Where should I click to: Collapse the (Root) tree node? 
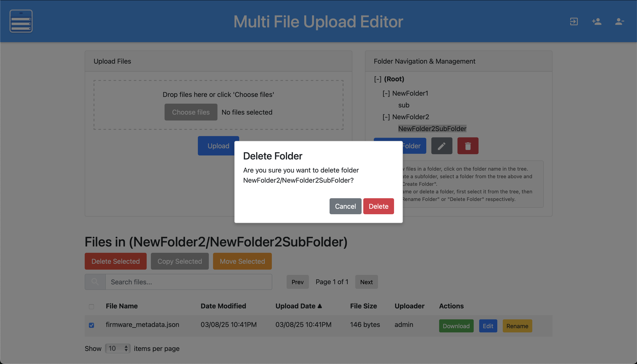click(x=377, y=79)
